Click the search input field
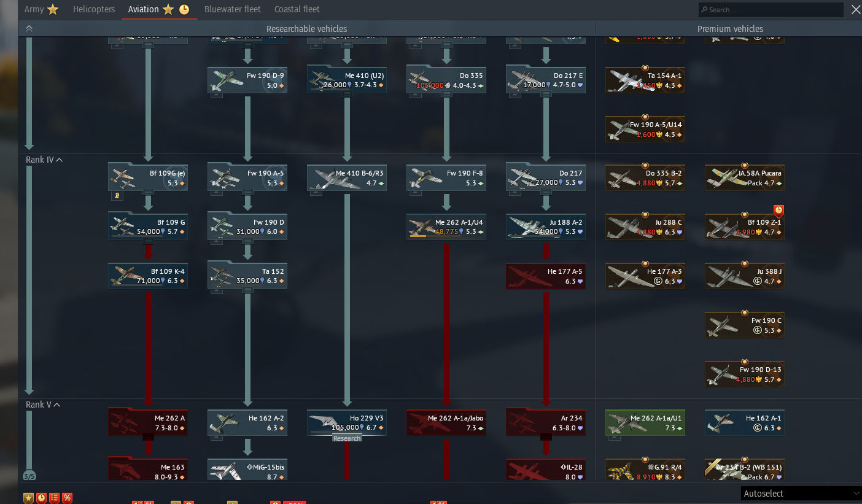 pos(771,10)
